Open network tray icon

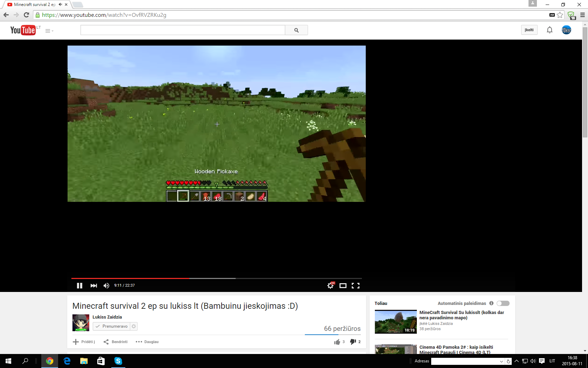525,361
